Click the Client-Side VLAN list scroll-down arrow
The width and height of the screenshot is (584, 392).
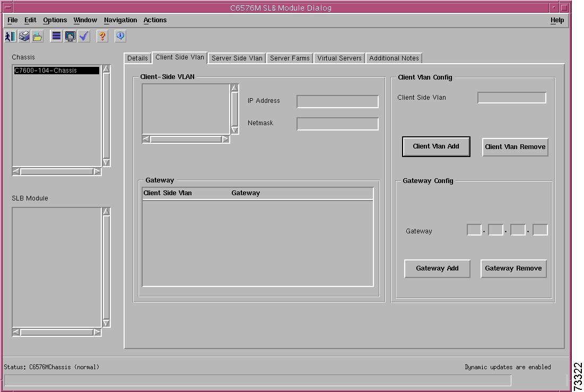click(x=234, y=130)
